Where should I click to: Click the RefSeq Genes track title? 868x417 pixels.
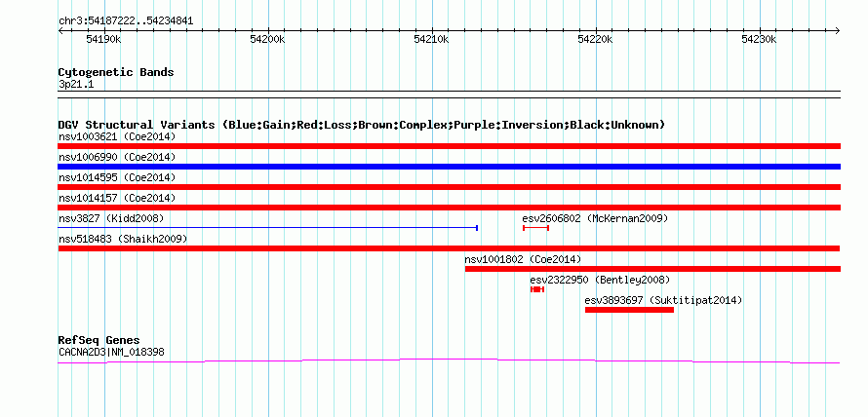pos(99,340)
